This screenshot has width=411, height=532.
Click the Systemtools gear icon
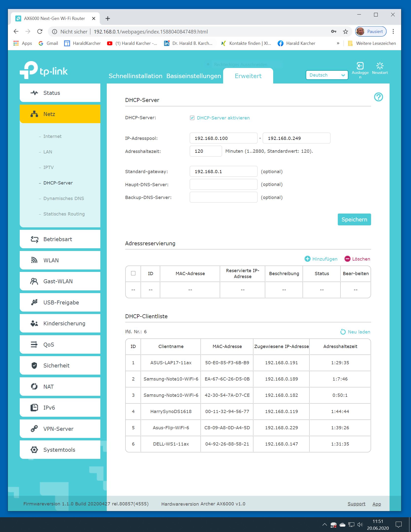pos(34,450)
